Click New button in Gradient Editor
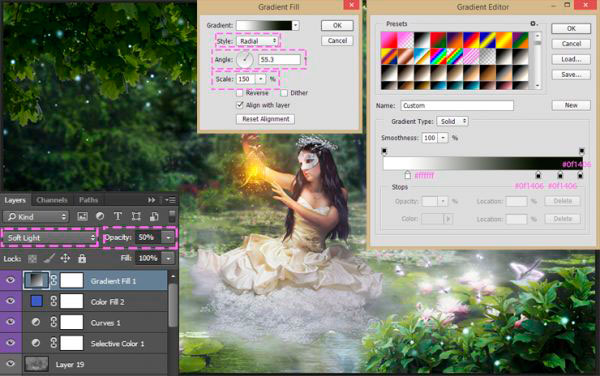 point(571,105)
